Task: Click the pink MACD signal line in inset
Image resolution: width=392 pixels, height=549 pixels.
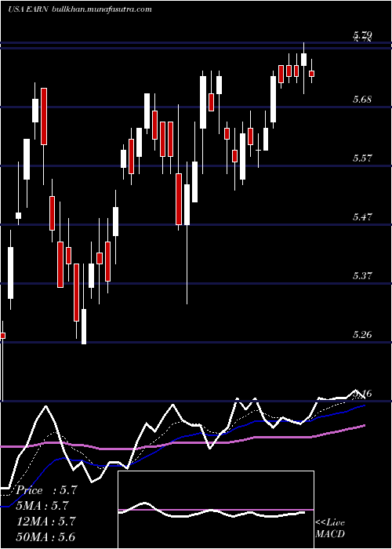Action: (x=216, y=510)
